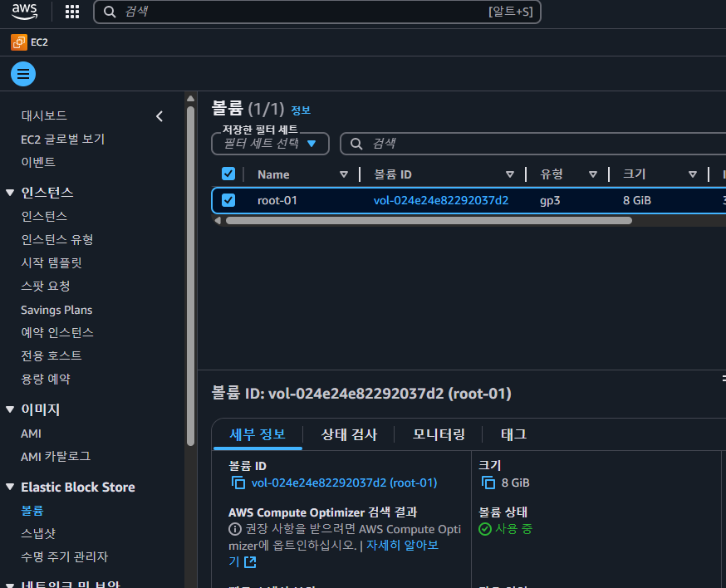Screen dimensions: 726x588
Task: Sort by the 유형 column arrow
Action: [592, 174]
